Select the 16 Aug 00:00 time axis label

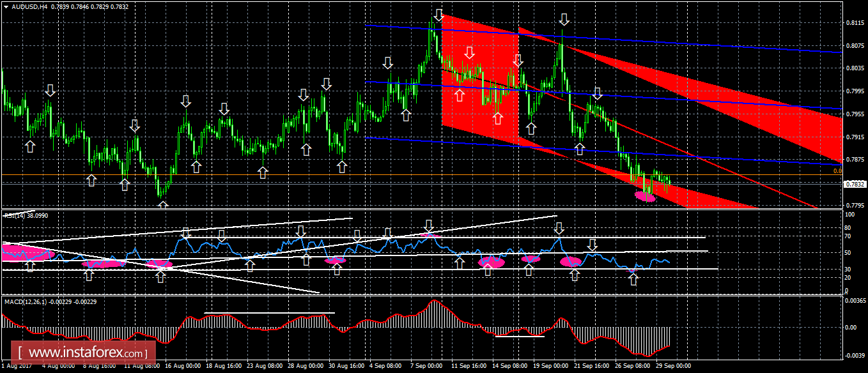click(x=182, y=367)
